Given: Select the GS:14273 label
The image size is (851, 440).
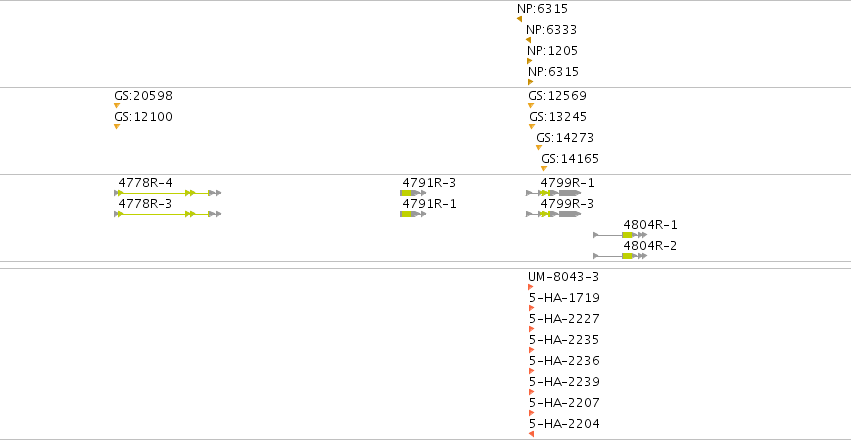Looking at the screenshot, I should click(x=565, y=138).
